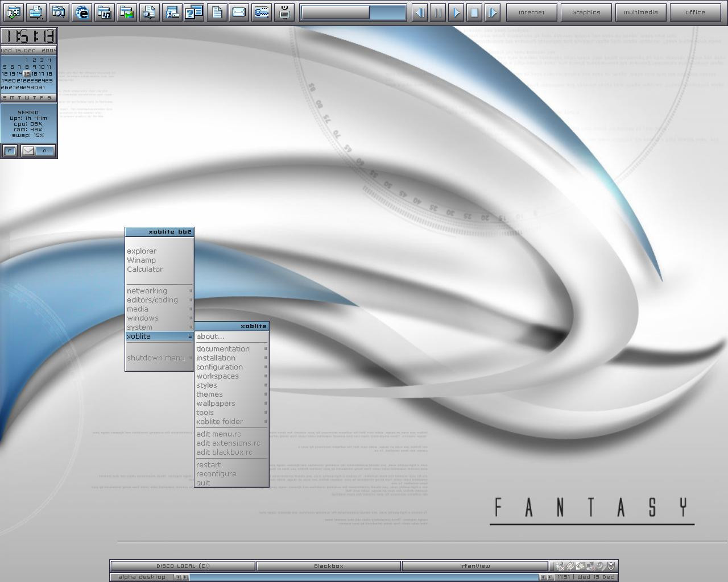The height and width of the screenshot is (582, 728).
Task: Expand the editors/coding submenu
Action: (159, 300)
